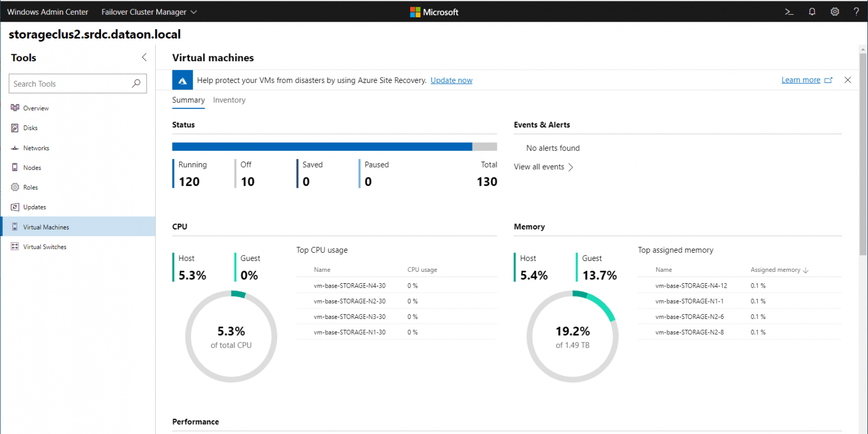This screenshot has width=868, height=434.
Task: Click the Disks tool icon
Action: pyautogui.click(x=15, y=127)
